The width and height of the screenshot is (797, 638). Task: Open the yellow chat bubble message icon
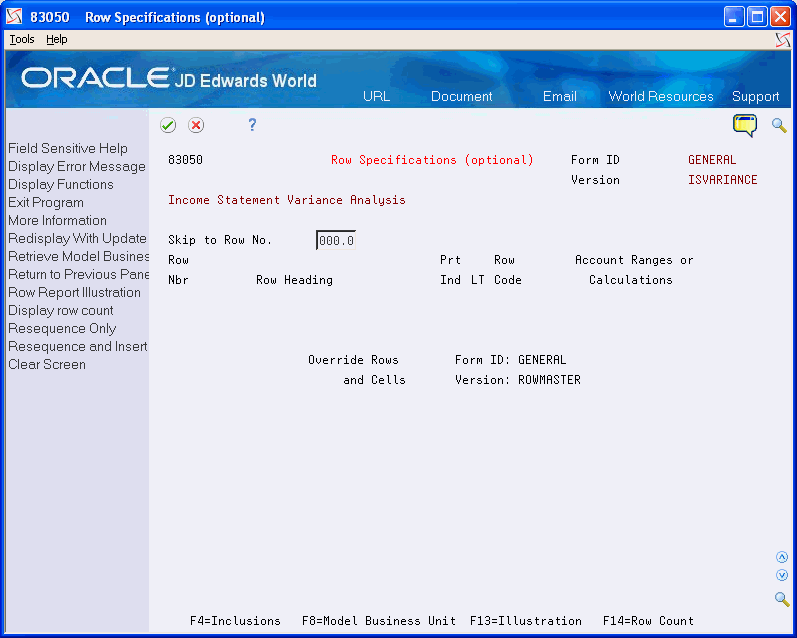pyautogui.click(x=745, y=125)
